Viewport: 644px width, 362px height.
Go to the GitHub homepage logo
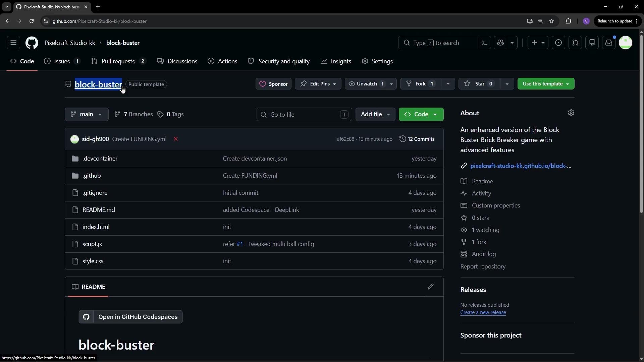tap(32, 43)
